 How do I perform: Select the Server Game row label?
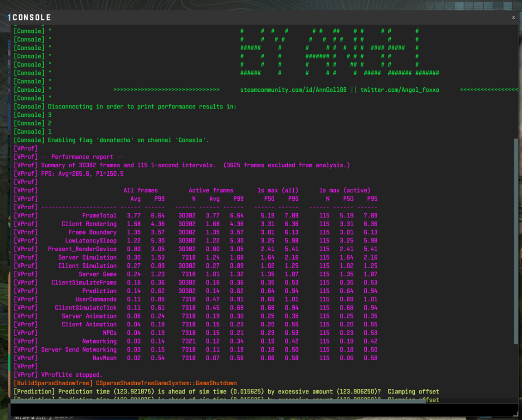point(97,274)
